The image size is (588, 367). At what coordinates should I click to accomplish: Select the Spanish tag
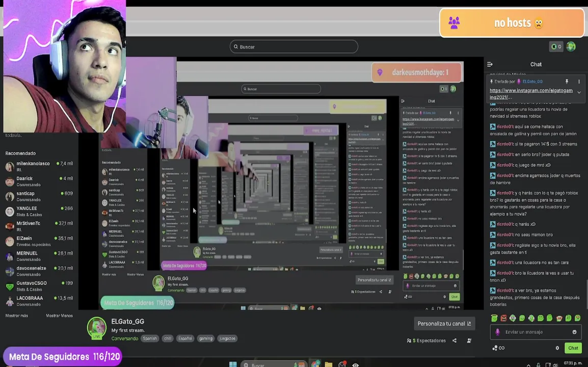click(150, 338)
